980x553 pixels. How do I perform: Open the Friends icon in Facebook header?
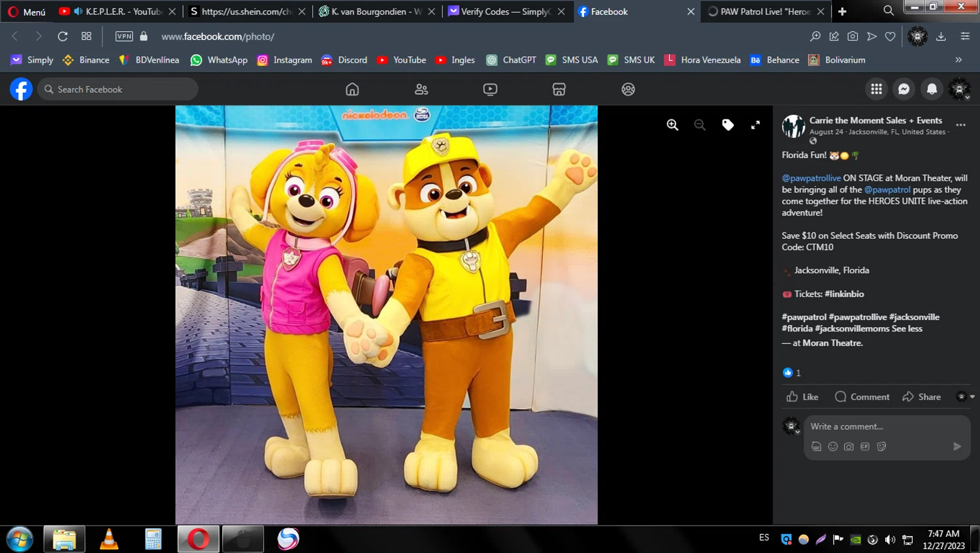coord(421,89)
